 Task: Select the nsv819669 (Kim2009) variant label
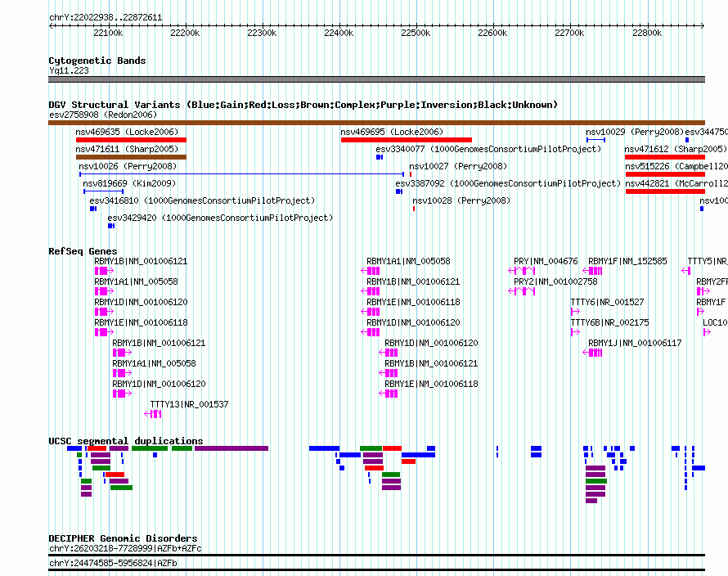pyautogui.click(x=129, y=183)
